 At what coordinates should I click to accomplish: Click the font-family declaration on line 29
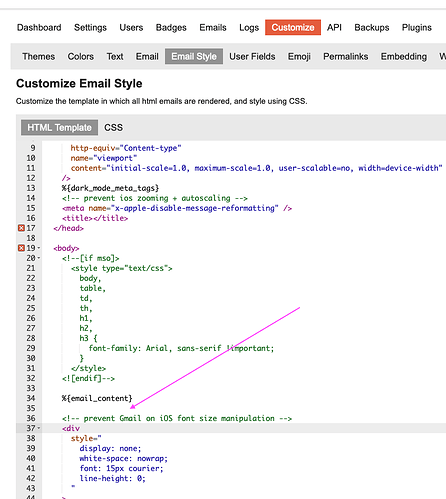click(181, 348)
